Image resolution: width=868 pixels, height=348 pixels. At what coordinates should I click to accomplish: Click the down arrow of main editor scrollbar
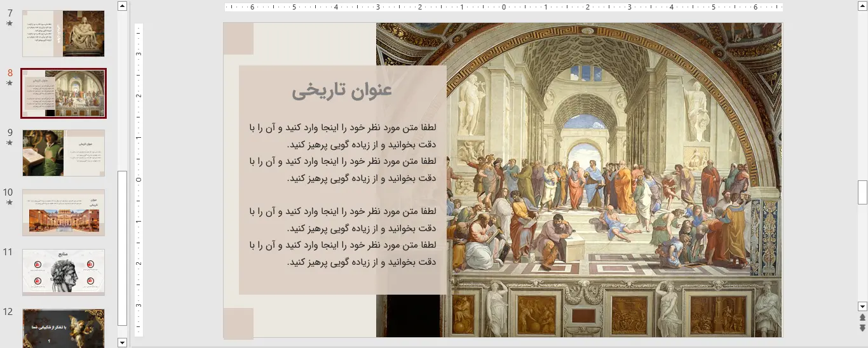(862, 306)
